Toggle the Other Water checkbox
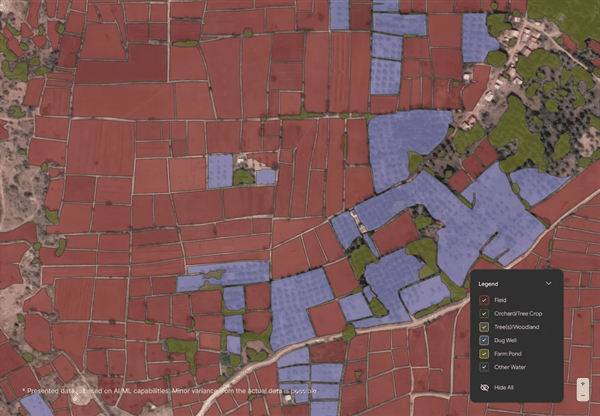Image resolution: width=600 pixels, height=416 pixels. coord(485,367)
